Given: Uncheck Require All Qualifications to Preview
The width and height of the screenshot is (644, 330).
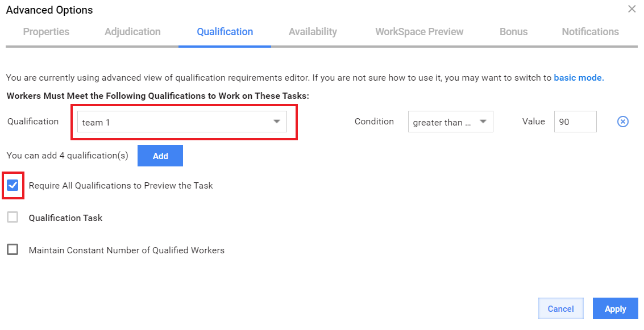Looking at the screenshot, I should pyautogui.click(x=13, y=185).
